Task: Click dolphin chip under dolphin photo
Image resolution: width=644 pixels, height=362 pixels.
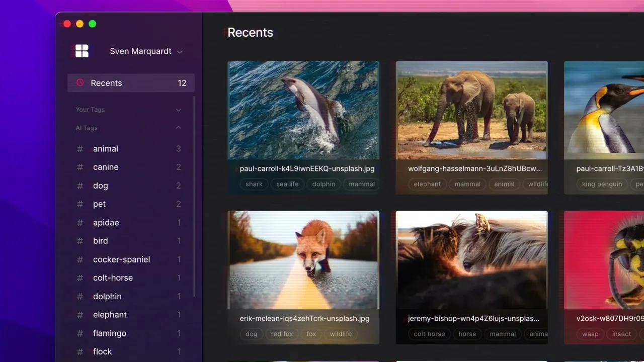Action: pos(324,184)
